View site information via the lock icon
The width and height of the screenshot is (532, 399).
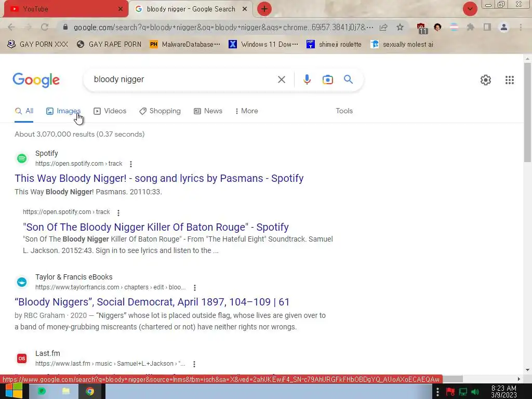pos(65,27)
